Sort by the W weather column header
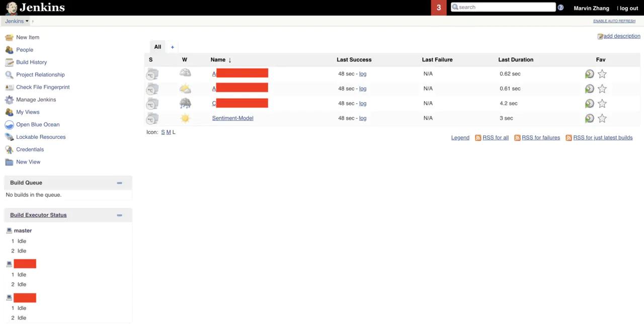The image size is (644, 329). (x=185, y=60)
